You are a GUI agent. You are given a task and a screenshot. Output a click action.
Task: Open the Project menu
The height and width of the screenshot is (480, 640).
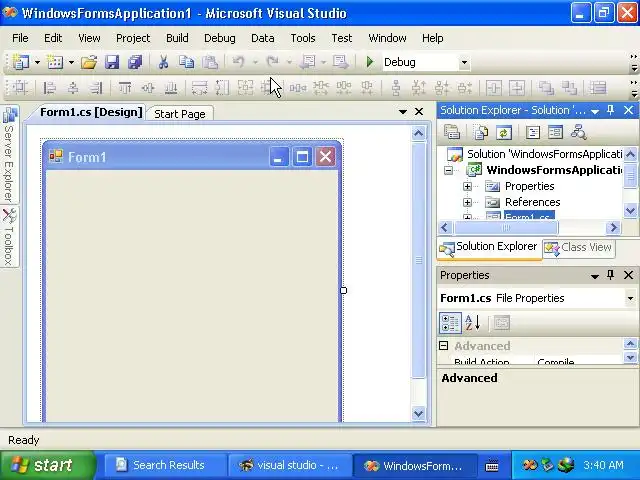click(133, 38)
